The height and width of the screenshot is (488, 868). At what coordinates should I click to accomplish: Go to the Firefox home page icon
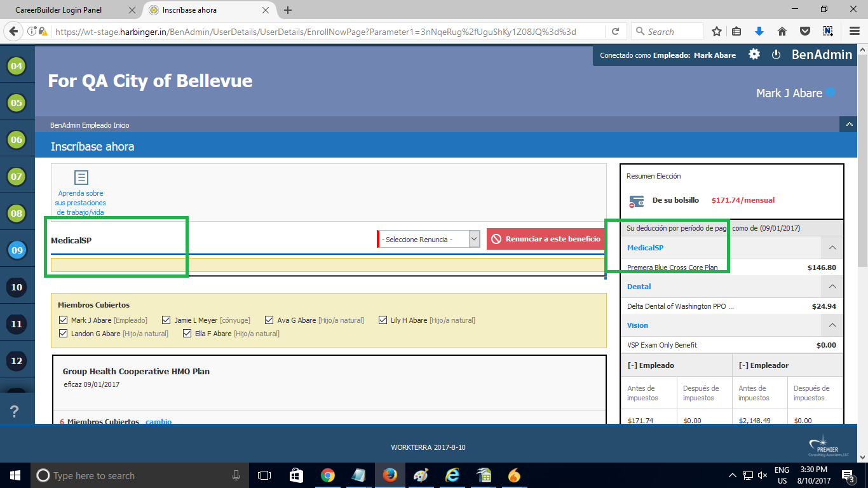pyautogui.click(x=782, y=31)
